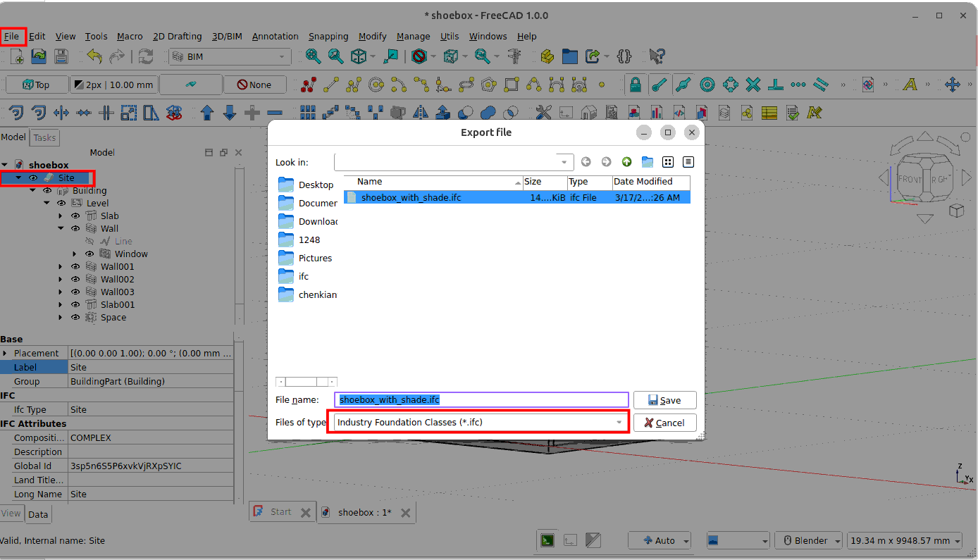Switch file dialog to list view icon

tap(668, 162)
